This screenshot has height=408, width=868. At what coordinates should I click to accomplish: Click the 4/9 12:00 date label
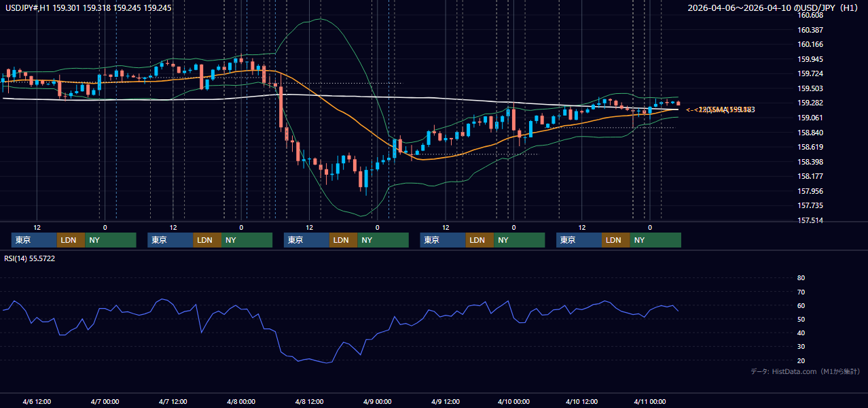(446, 401)
